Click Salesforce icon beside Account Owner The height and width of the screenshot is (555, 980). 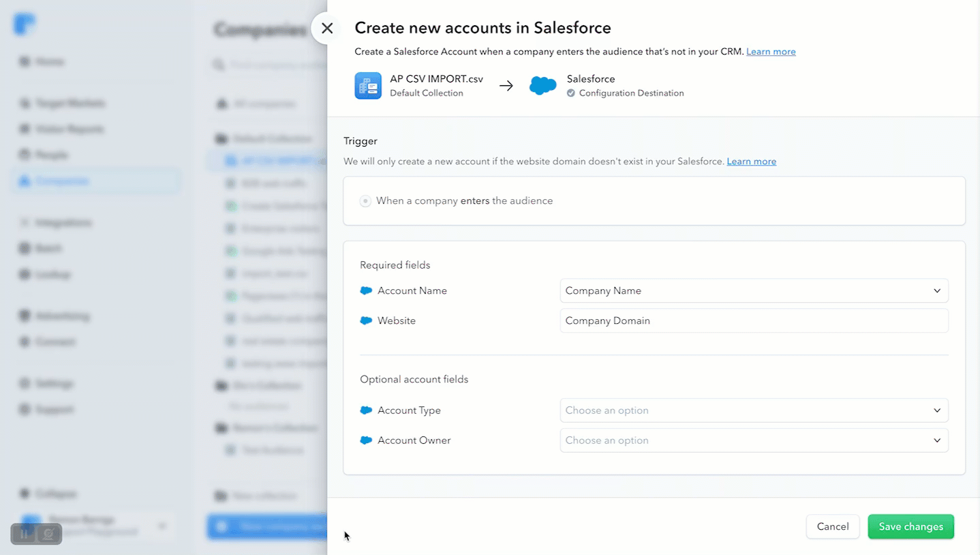pos(366,440)
